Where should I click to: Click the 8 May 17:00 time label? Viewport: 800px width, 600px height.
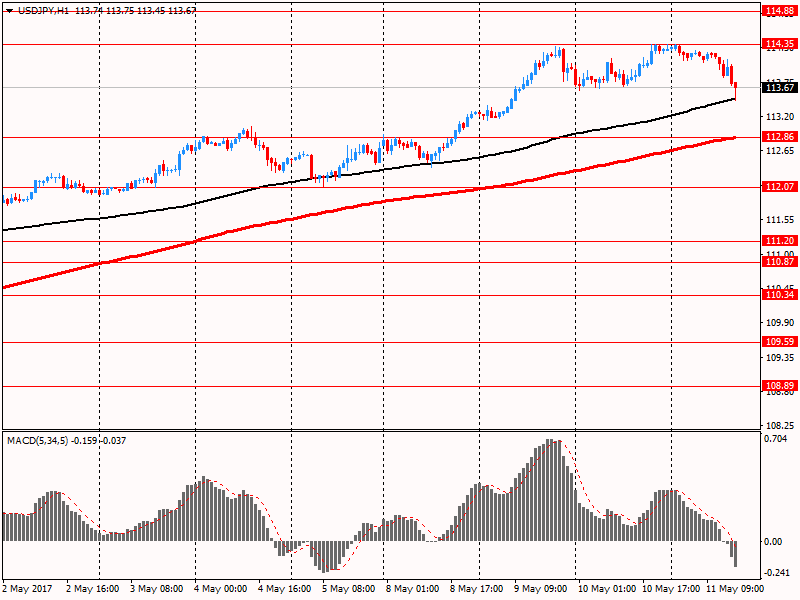(x=477, y=589)
